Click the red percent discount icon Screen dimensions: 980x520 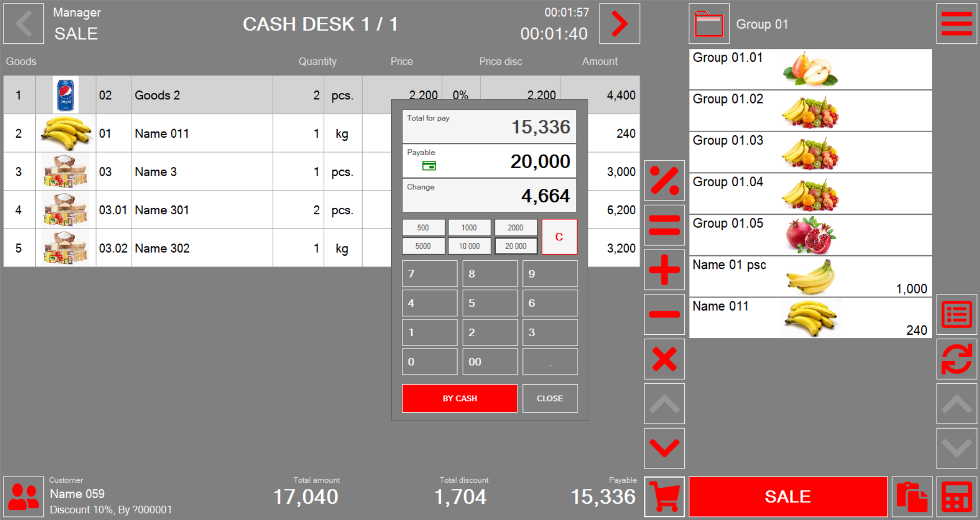(x=664, y=181)
